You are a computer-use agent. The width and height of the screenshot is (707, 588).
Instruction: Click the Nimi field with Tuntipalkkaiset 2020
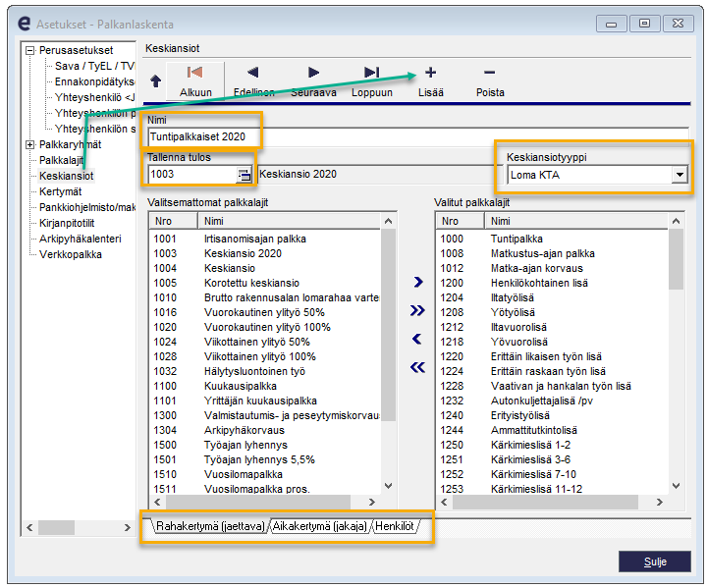[x=418, y=136]
